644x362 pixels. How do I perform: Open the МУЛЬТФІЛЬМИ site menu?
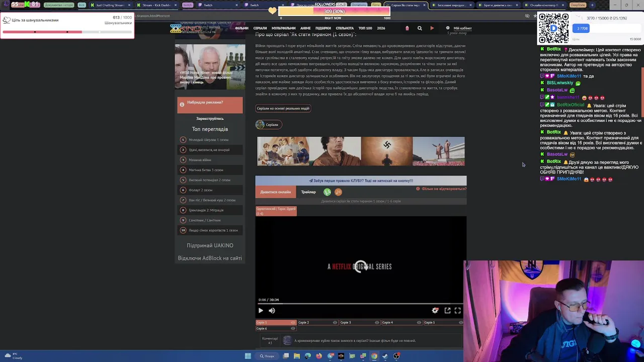tap(283, 28)
